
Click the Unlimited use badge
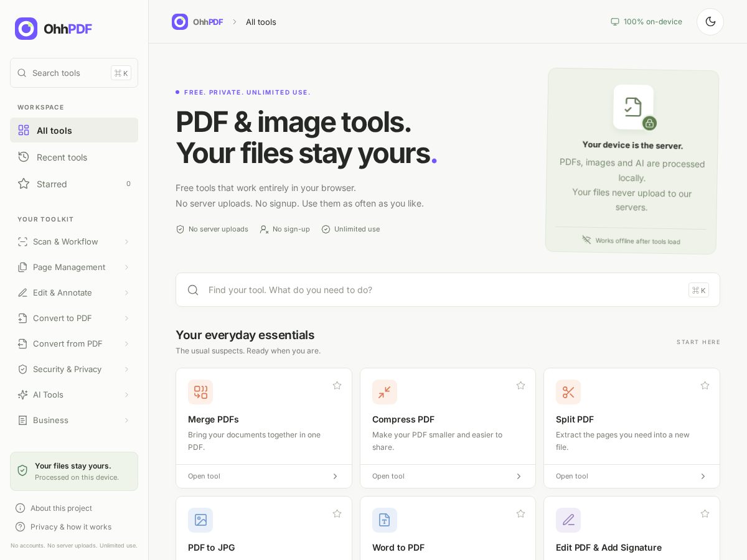350,229
